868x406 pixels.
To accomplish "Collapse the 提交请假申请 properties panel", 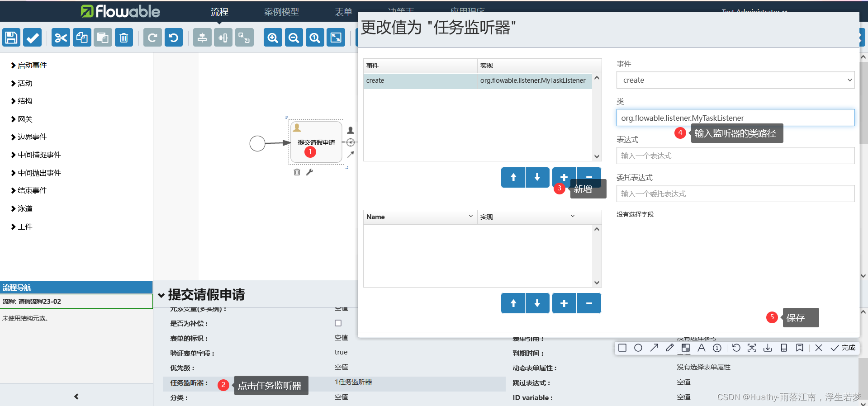I will [161, 295].
